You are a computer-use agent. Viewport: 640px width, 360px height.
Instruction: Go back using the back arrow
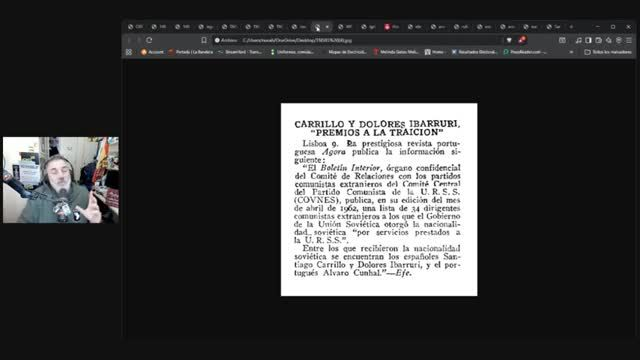click(x=129, y=40)
